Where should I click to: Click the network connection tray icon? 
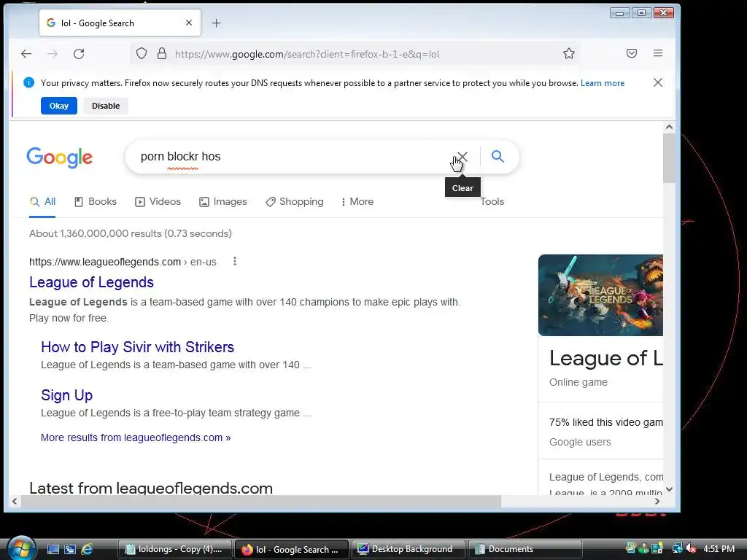[x=678, y=548]
